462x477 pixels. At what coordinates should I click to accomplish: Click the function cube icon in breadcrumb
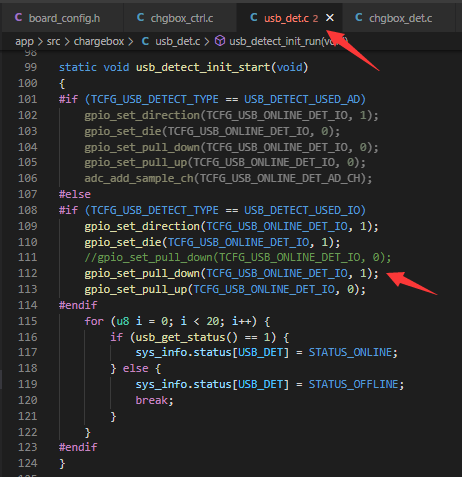coord(220,41)
